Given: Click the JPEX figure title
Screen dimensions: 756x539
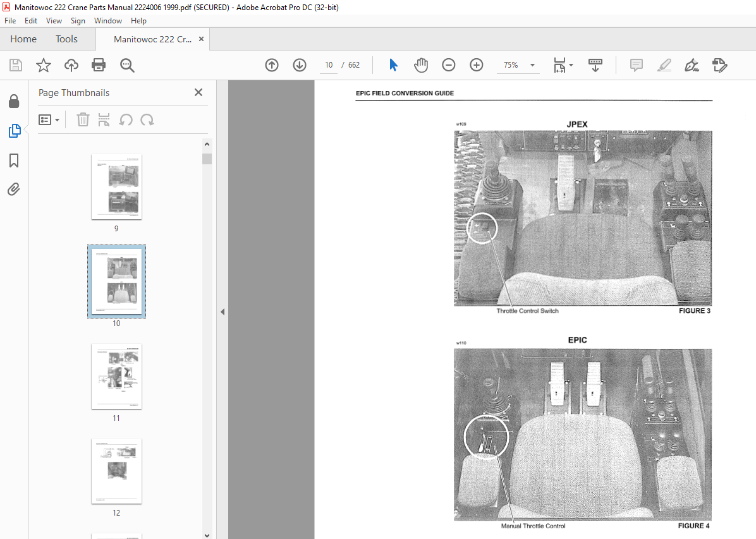Looking at the screenshot, I should [577, 124].
